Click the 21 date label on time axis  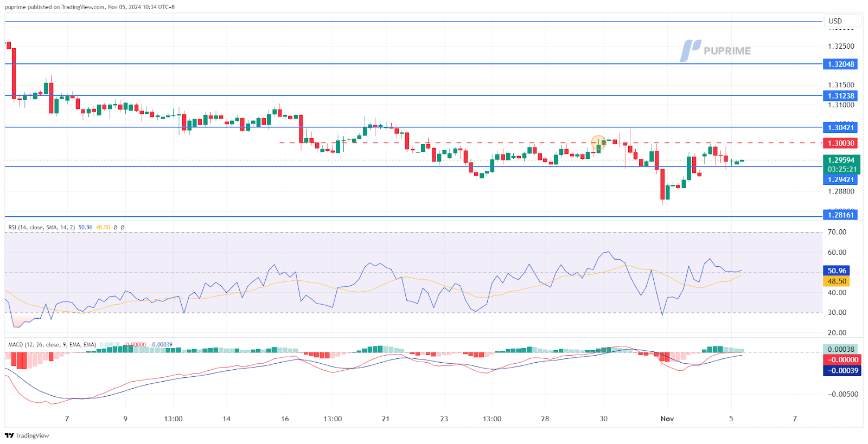point(386,419)
